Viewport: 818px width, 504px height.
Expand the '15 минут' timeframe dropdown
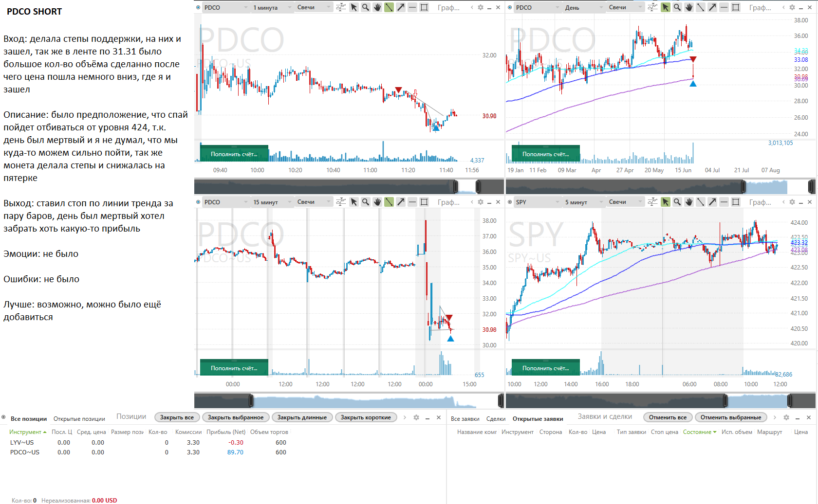pyautogui.click(x=272, y=202)
